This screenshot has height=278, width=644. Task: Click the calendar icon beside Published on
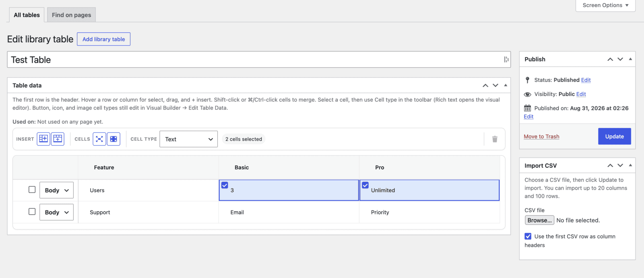[x=527, y=108]
